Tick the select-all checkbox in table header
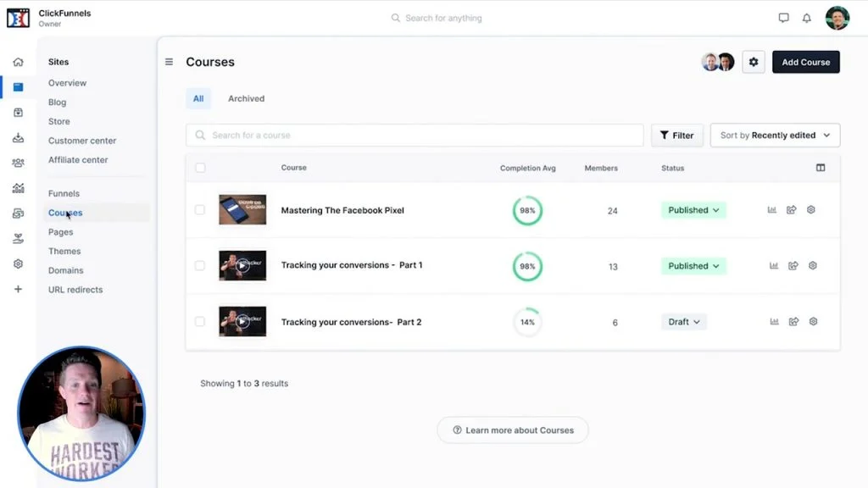The image size is (868, 488). click(x=200, y=168)
